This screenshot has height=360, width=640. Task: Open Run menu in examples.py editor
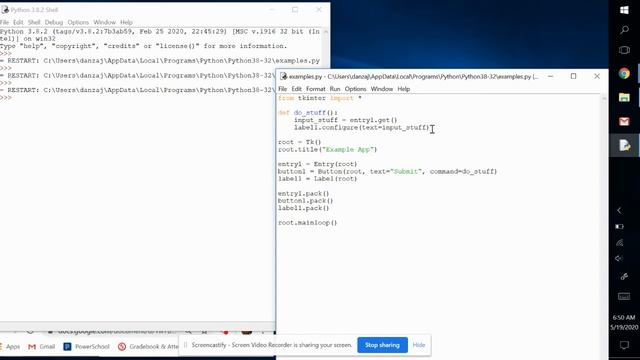click(335, 89)
